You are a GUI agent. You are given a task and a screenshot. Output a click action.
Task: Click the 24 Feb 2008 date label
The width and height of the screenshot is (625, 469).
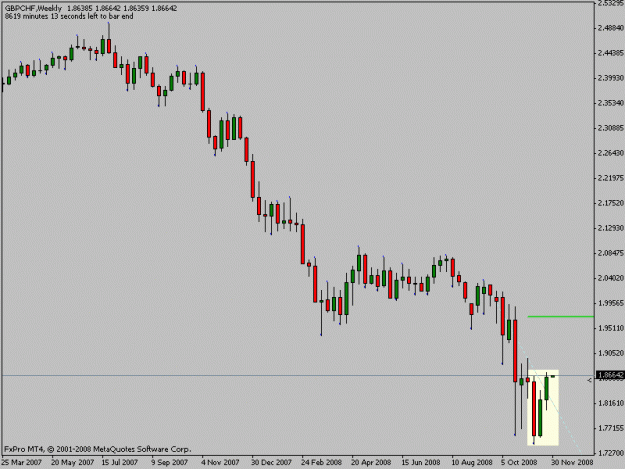pos(321,463)
